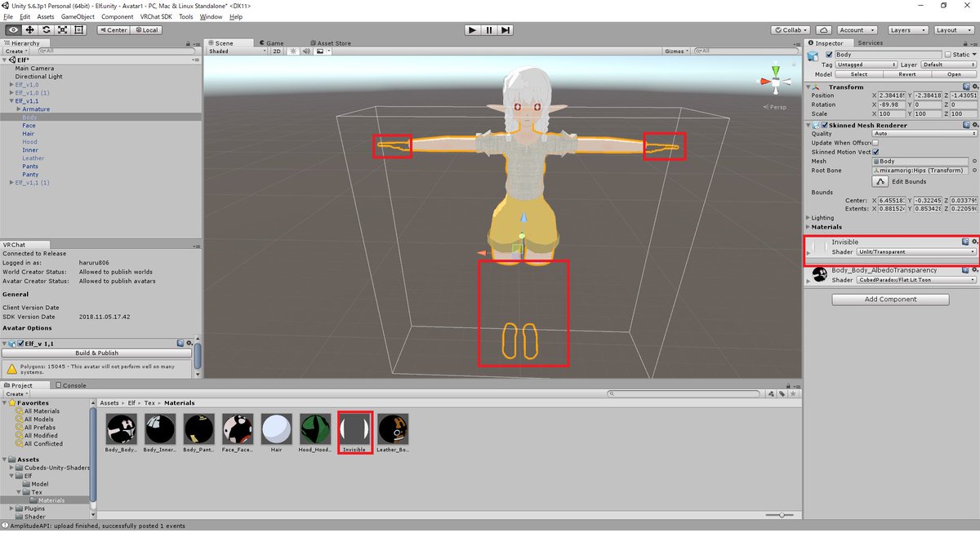Image resolution: width=980 pixels, height=555 pixels.
Task: Click the Add Component button
Action: [x=890, y=300]
